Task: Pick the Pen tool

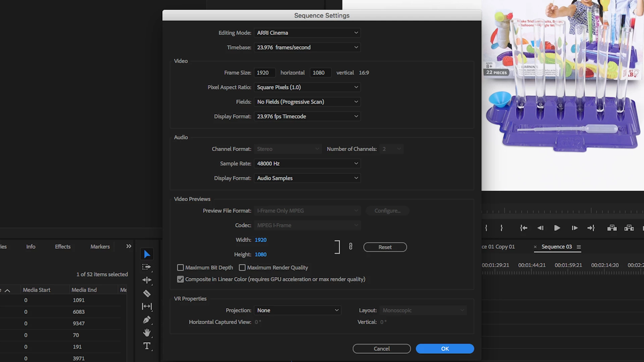Action: pyautogui.click(x=147, y=320)
